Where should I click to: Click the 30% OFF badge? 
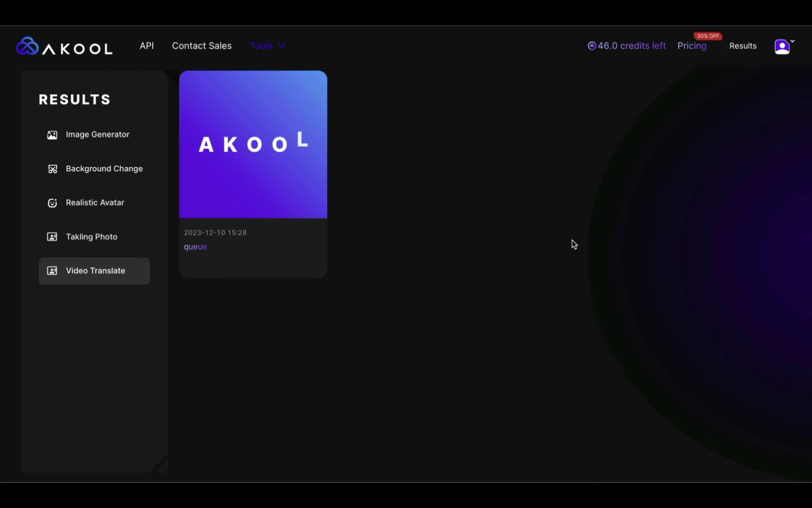coord(708,36)
